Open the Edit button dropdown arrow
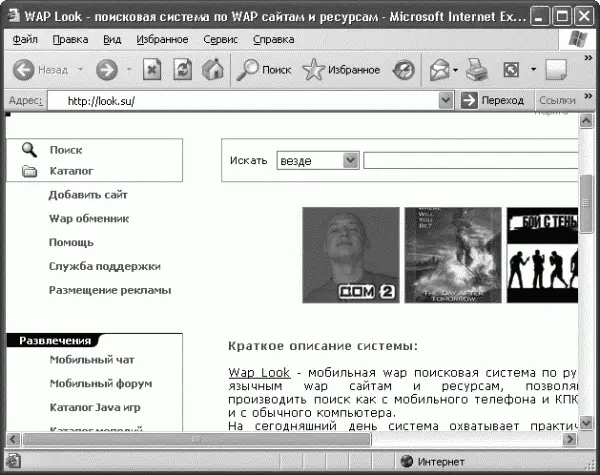The width and height of the screenshot is (600, 475). tap(533, 70)
